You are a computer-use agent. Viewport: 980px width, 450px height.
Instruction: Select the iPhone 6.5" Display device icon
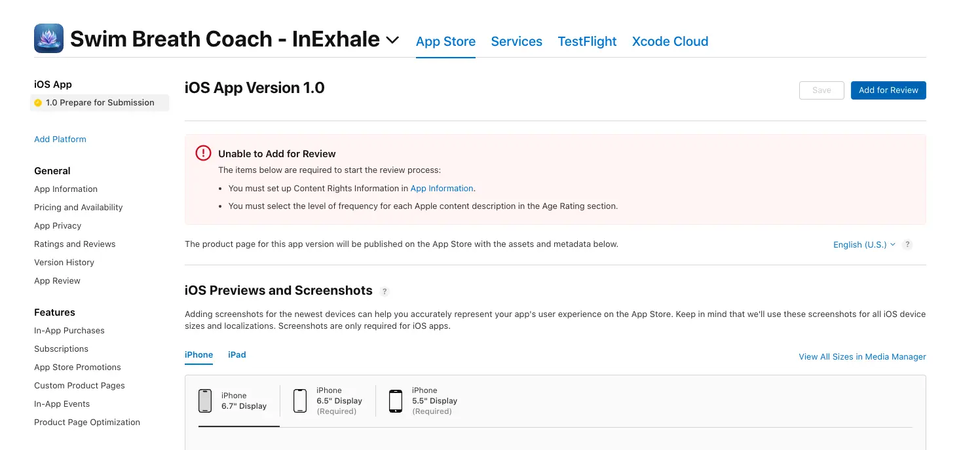click(300, 401)
